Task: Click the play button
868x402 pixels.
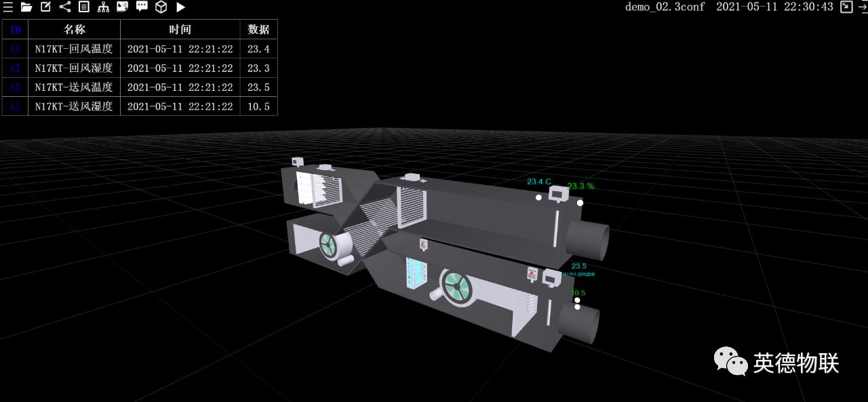Action: click(181, 7)
